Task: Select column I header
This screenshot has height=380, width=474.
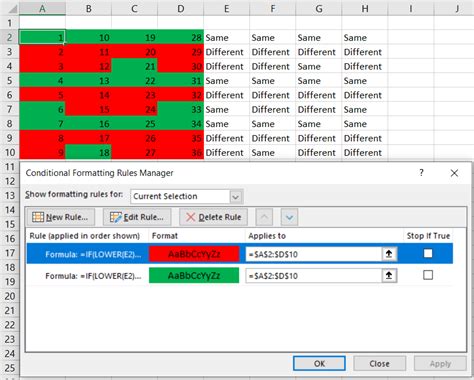Action: (411, 8)
